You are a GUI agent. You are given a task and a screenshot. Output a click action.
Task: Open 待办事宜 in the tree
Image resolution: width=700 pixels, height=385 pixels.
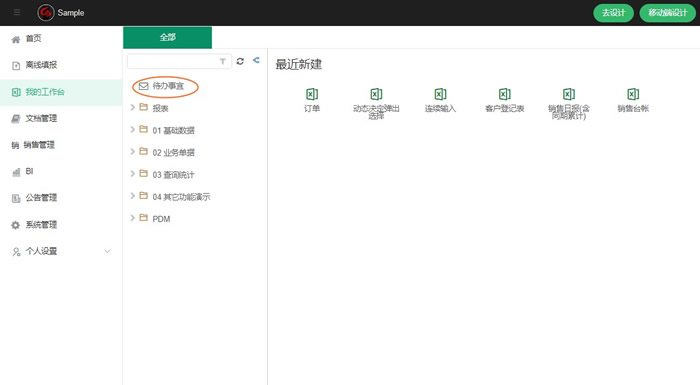(x=168, y=86)
